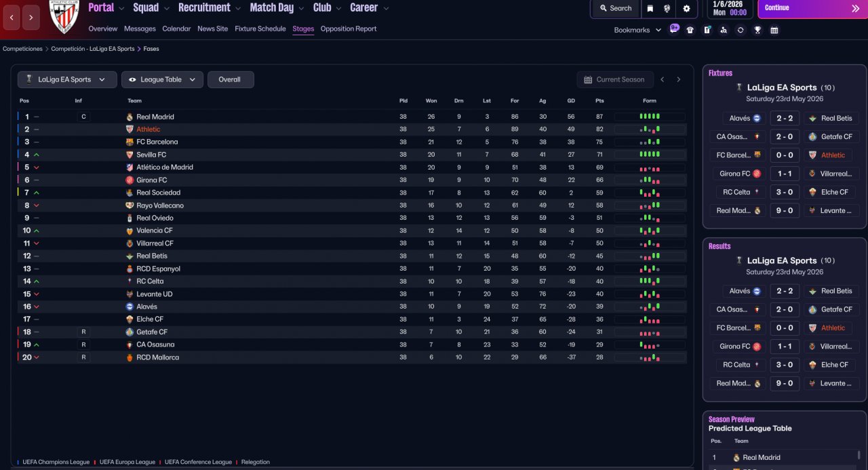
Task: Show the next season with right chevron
Action: pyautogui.click(x=678, y=79)
